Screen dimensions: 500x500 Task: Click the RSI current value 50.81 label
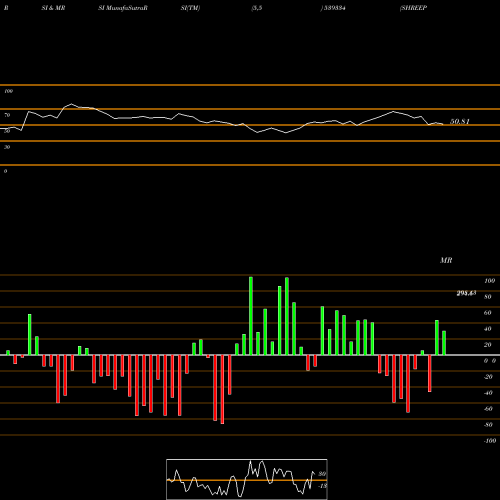click(460, 121)
